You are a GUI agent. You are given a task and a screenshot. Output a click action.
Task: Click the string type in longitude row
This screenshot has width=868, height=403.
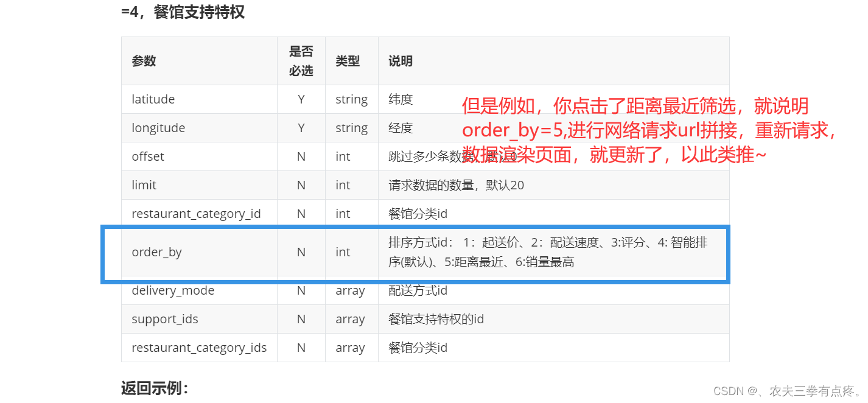point(351,128)
